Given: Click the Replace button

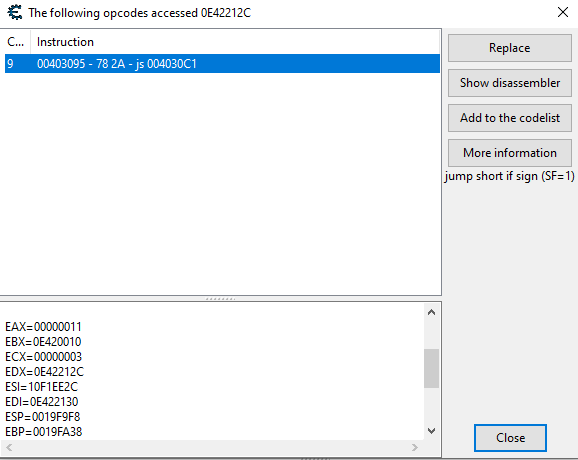Looking at the screenshot, I should click(509, 48).
